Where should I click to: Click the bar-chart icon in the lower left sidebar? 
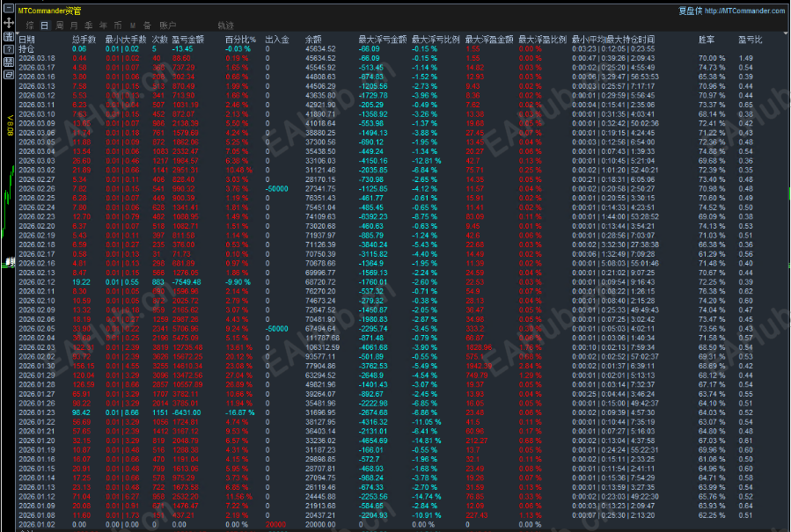pyautogui.click(x=9, y=261)
